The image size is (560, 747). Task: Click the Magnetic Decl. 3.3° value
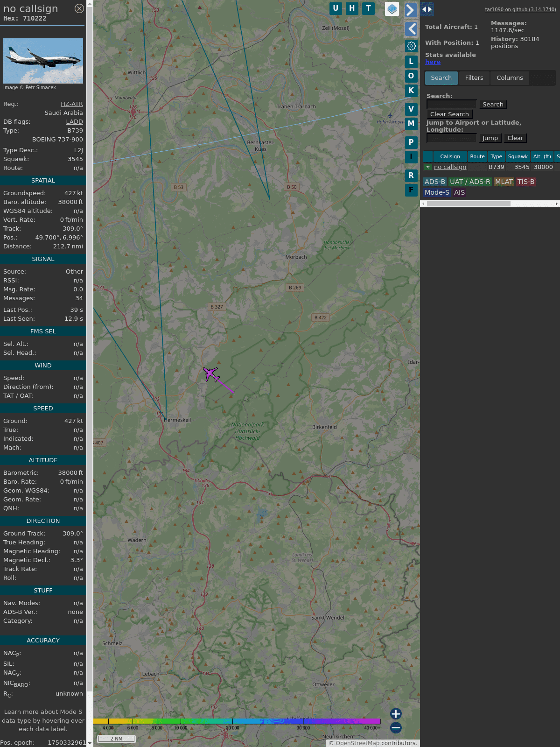[77, 560]
